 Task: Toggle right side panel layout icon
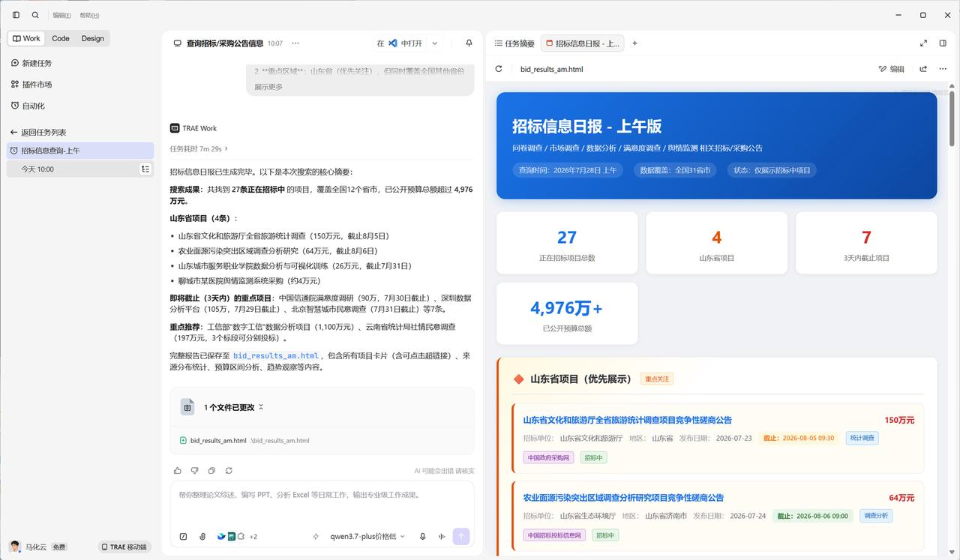point(943,43)
